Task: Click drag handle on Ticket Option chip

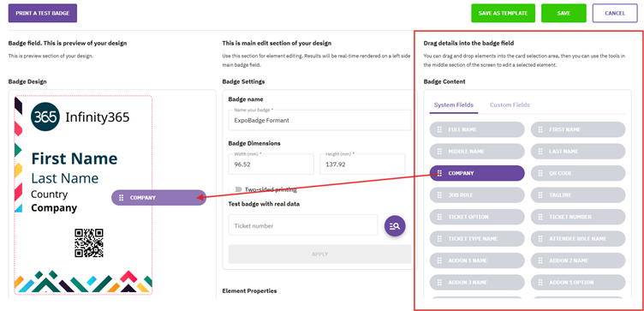Action: pos(439,217)
